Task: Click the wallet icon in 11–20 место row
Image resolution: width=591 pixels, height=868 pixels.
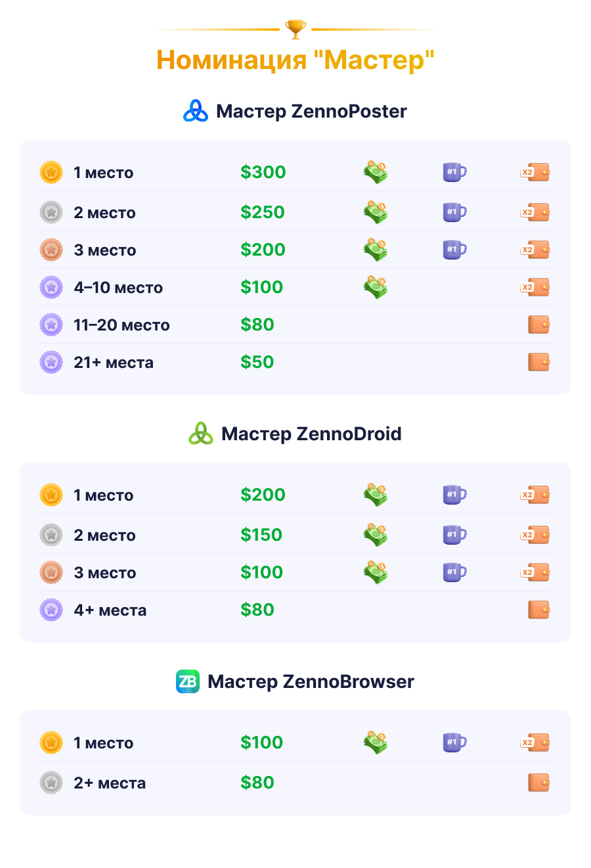Action: (539, 325)
